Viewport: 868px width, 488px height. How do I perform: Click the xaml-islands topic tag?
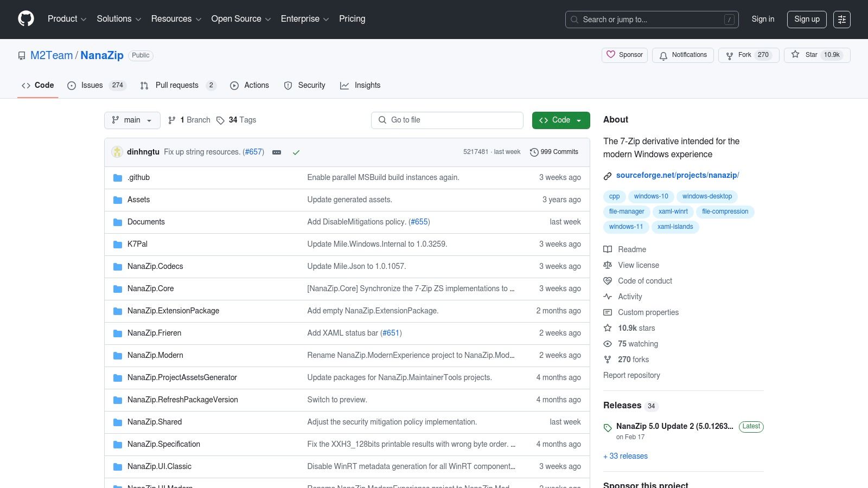point(675,227)
